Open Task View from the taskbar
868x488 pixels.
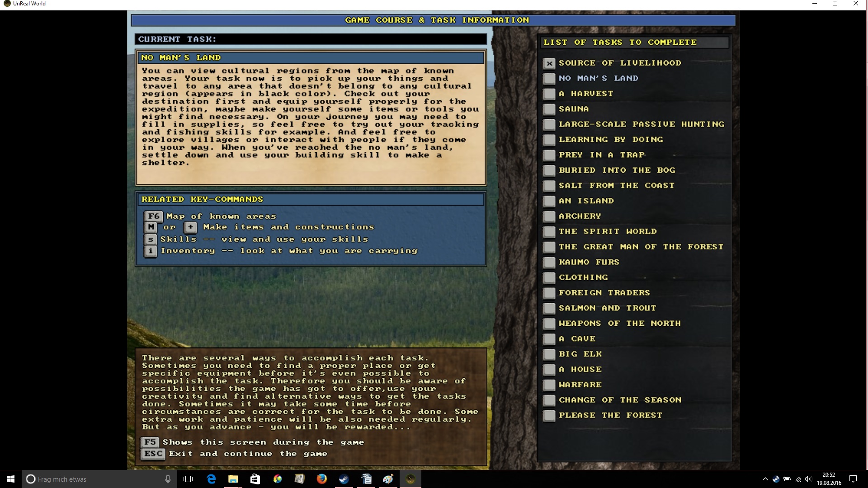coord(188,479)
